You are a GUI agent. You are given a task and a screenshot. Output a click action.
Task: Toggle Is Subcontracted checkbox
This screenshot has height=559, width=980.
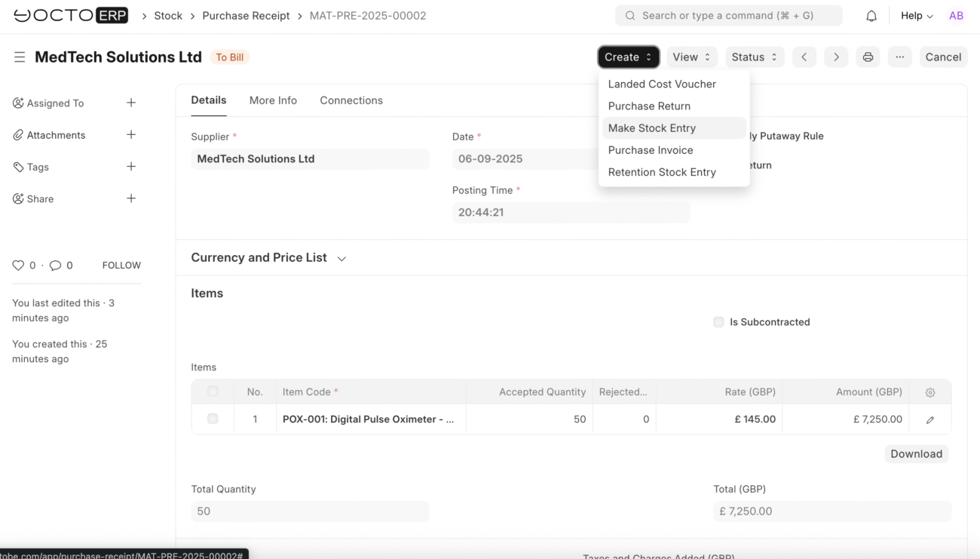click(x=718, y=322)
